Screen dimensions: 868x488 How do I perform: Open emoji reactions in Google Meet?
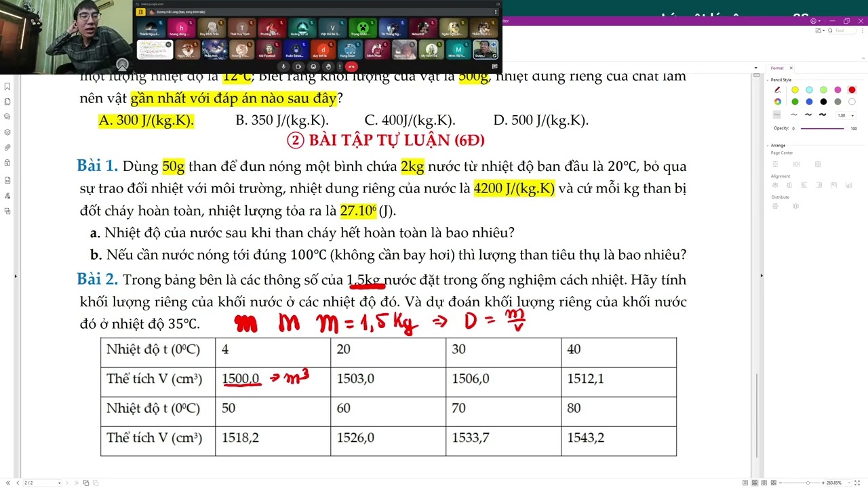(313, 66)
